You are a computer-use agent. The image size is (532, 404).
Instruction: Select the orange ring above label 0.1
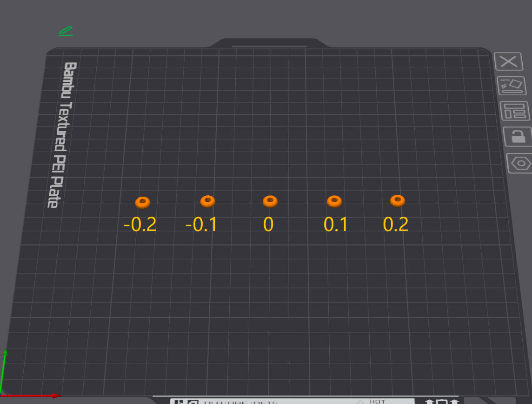(334, 201)
